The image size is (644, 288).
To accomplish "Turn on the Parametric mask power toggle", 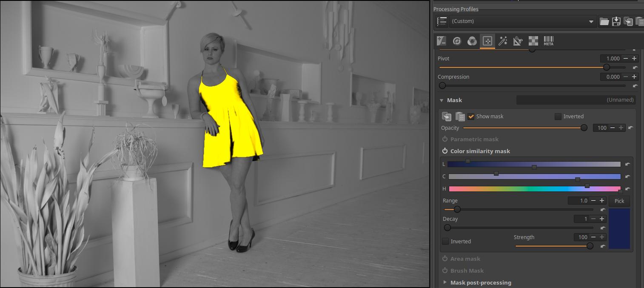I will tap(445, 139).
